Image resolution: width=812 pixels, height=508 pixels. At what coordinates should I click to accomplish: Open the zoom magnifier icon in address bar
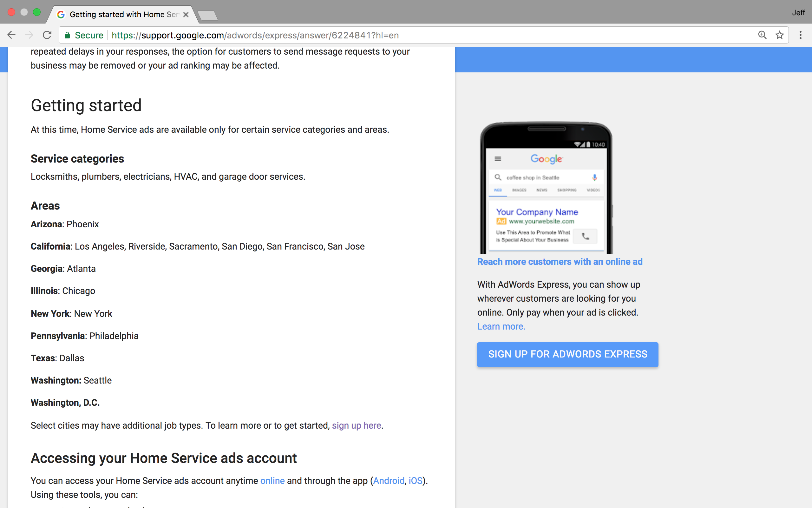762,35
